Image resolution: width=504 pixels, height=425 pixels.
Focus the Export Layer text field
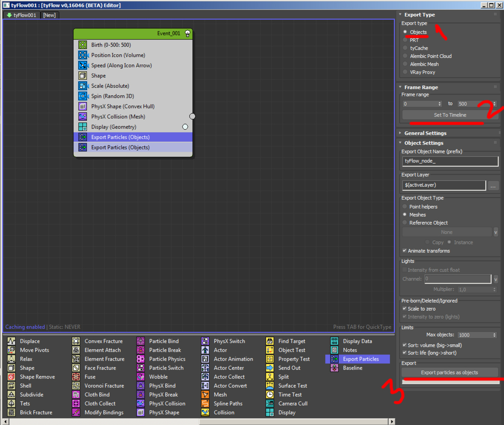coord(444,185)
